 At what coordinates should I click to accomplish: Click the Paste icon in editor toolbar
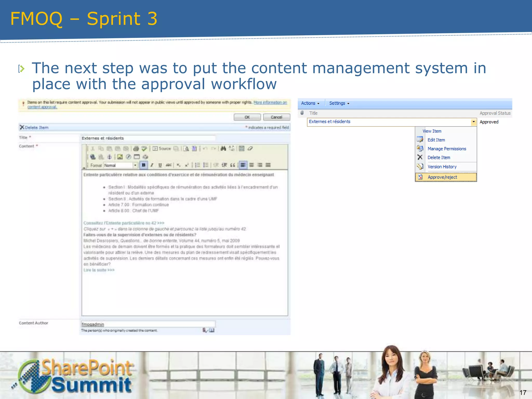point(109,149)
